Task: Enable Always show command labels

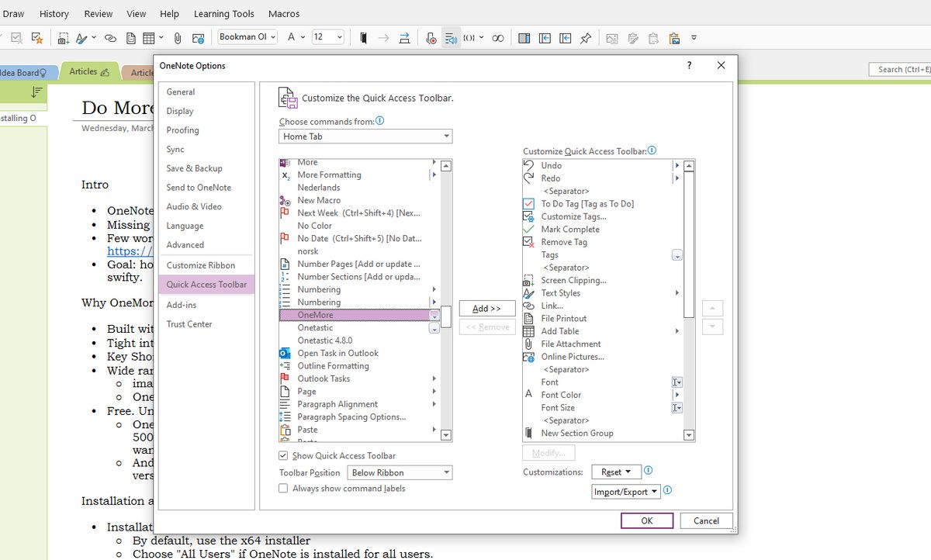Action: (x=283, y=489)
